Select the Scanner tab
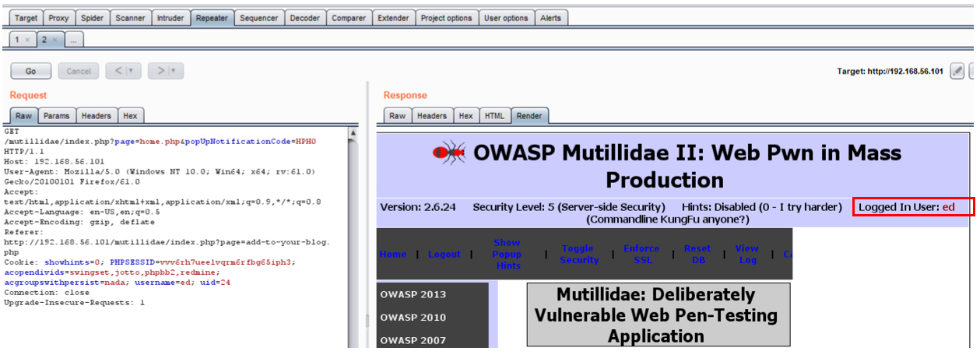 [130, 18]
